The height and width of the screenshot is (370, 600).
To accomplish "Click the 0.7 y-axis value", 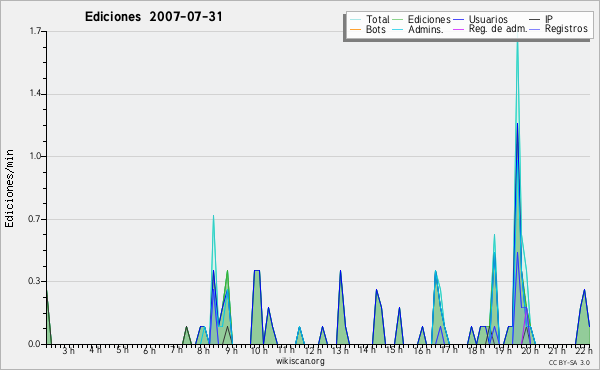I will [x=35, y=219].
